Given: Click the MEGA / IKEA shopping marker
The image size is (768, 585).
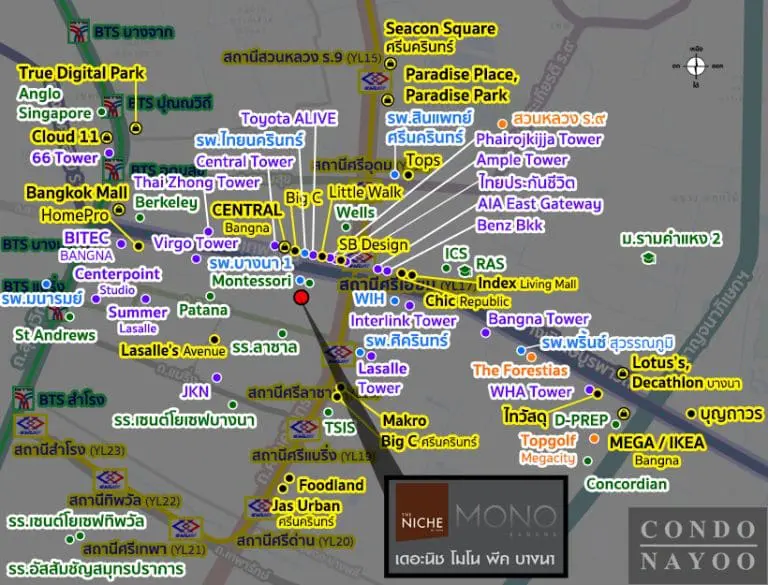Looking at the screenshot, I should pos(624,414).
